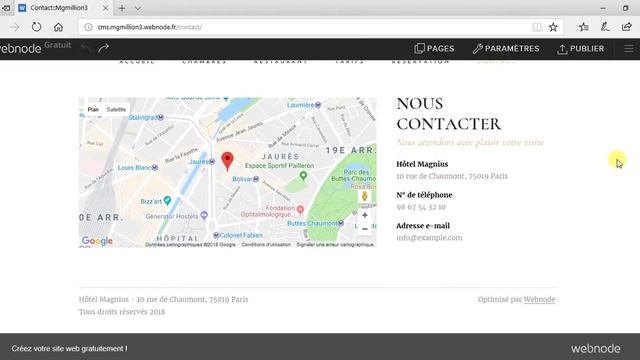The height and width of the screenshot is (360, 640).
Task: Add notes with the pen icon
Action: (605, 27)
